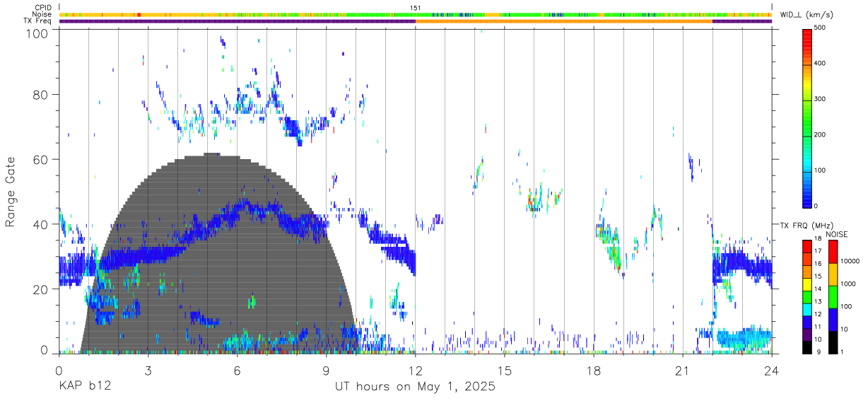
Task: Click purple 10–11 MHz segment of TX FRQ bar
Action: pos(807,335)
